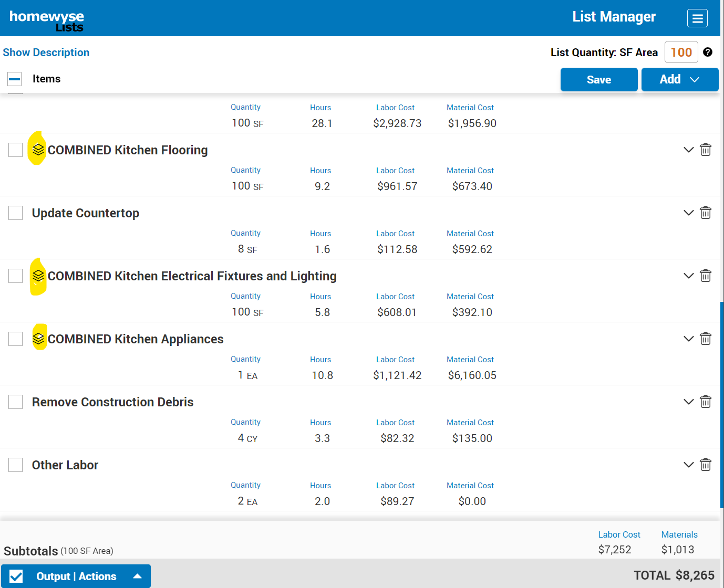The image size is (724, 588).
Task: Click the layers icon beside Kitchen Electrical Fixtures
Action: [38, 276]
